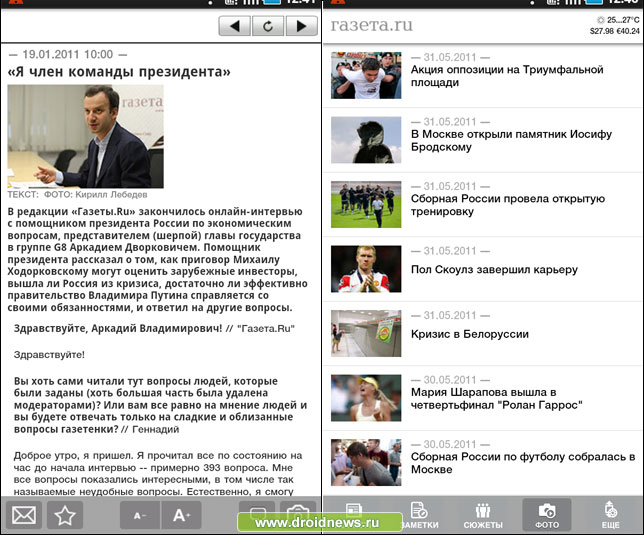Open 'Сборная России по футболу собралась в Москве'

pos(523,463)
